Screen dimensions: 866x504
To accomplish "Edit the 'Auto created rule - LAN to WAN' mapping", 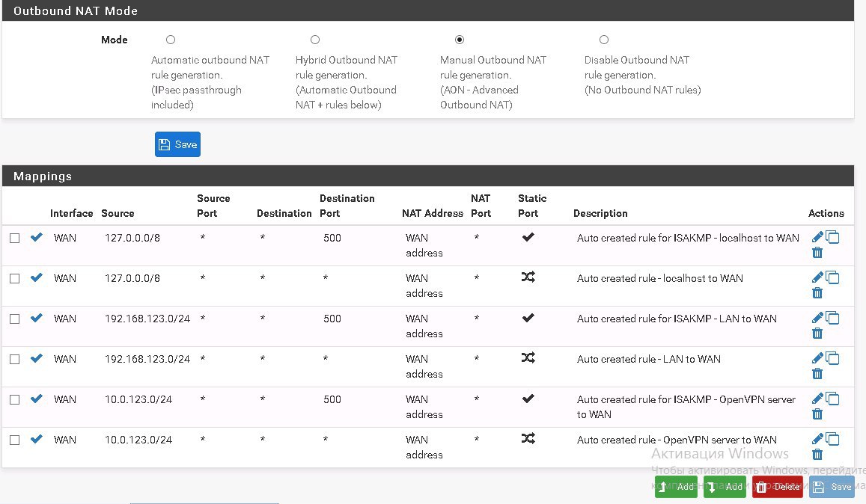I will tap(817, 358).
